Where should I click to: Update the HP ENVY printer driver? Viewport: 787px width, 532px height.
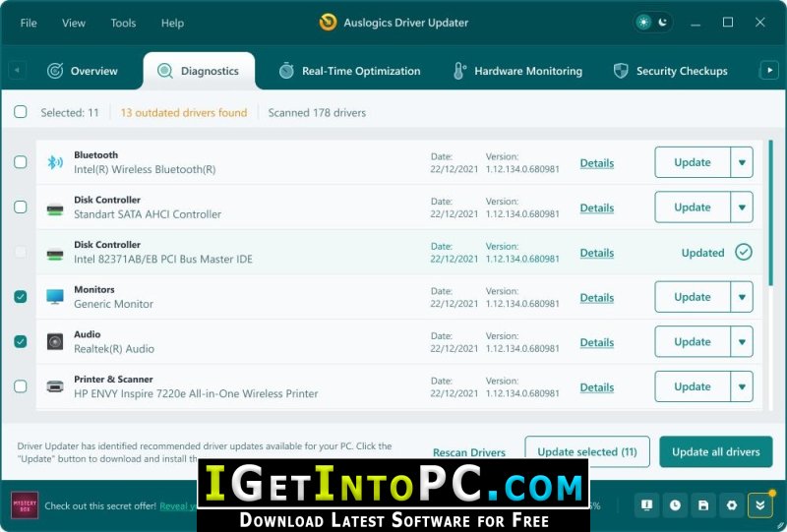click(x=693, y=386)
